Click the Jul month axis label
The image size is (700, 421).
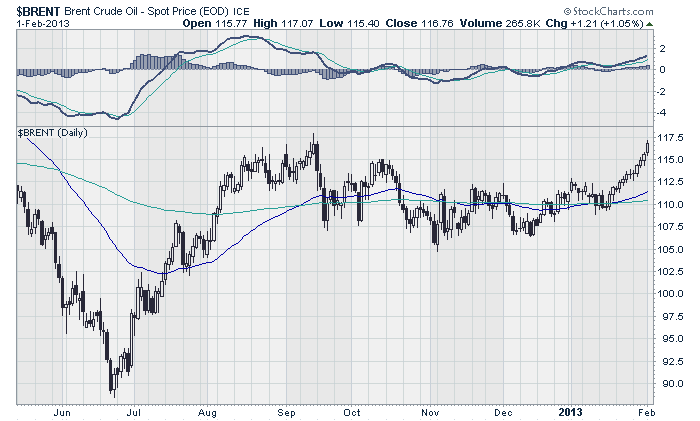point(134,413)
